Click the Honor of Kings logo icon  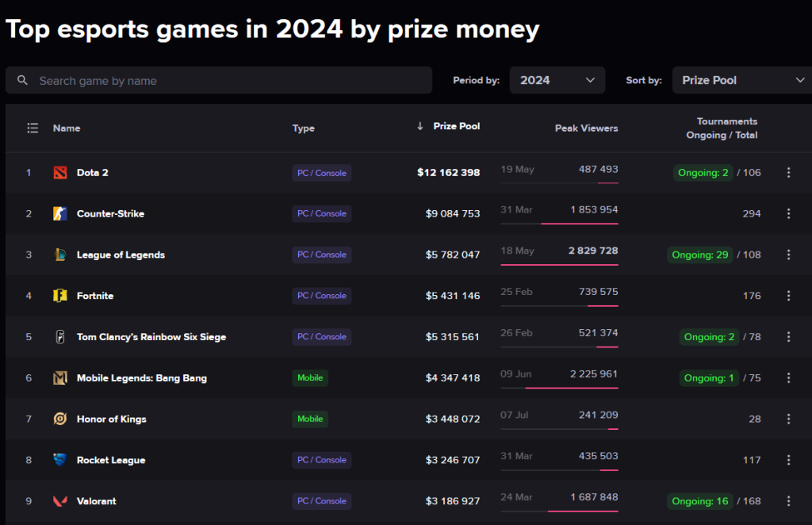click(x=60, y=419)
